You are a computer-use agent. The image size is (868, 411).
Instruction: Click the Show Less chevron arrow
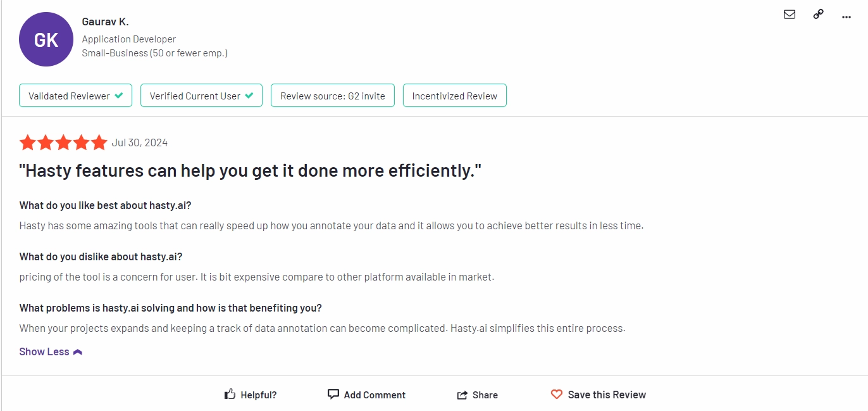tap(78, 352)
